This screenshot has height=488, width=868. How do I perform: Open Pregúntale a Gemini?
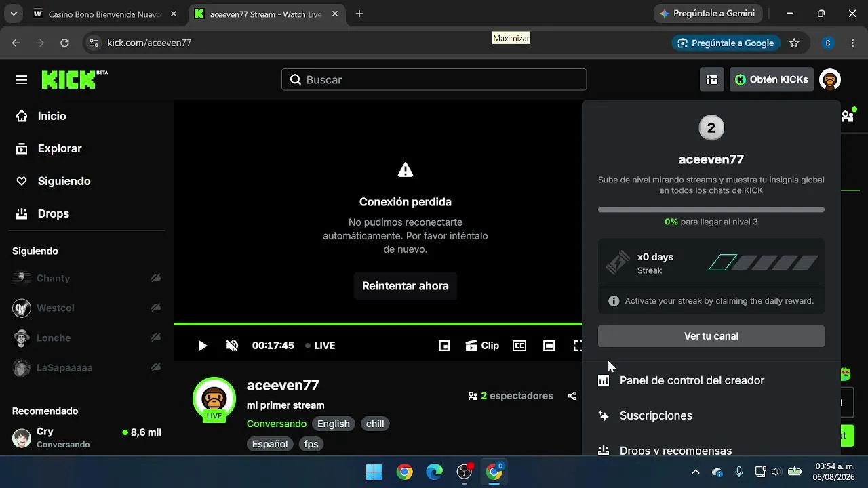(x=708, y=14)
